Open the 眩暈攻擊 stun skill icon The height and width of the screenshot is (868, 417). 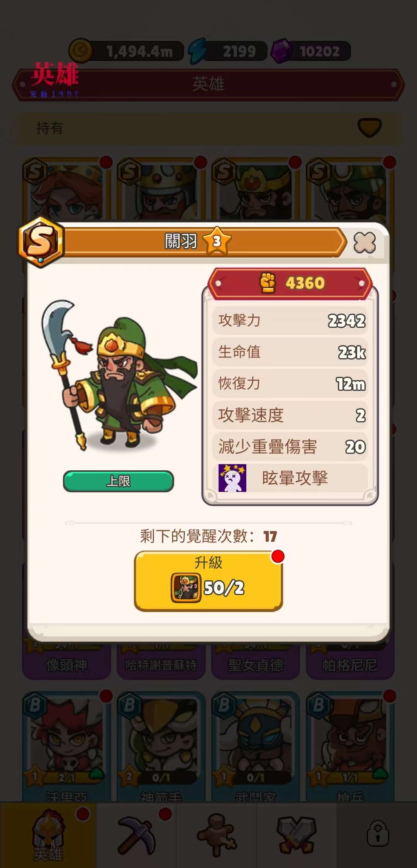[232, 478]
